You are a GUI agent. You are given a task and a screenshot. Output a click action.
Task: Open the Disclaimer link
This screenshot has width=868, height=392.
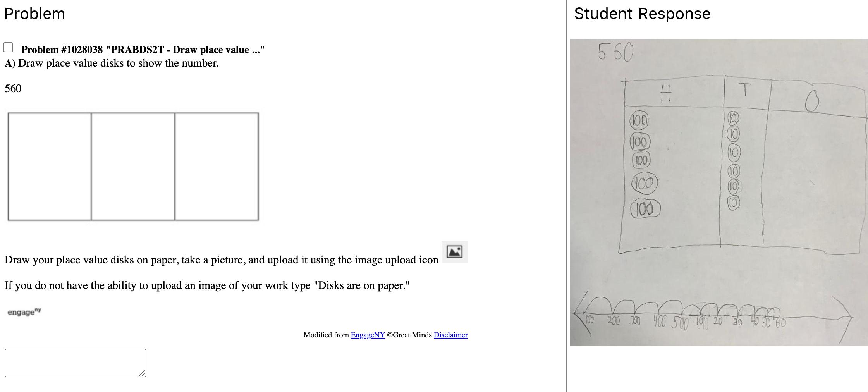(450, 335)
